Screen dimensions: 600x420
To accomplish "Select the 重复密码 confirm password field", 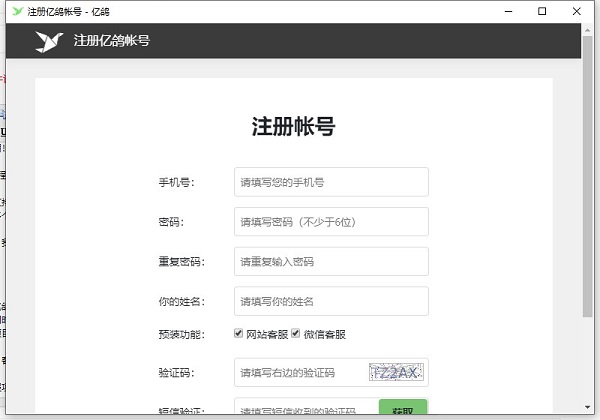I will [x=330, y=262].
